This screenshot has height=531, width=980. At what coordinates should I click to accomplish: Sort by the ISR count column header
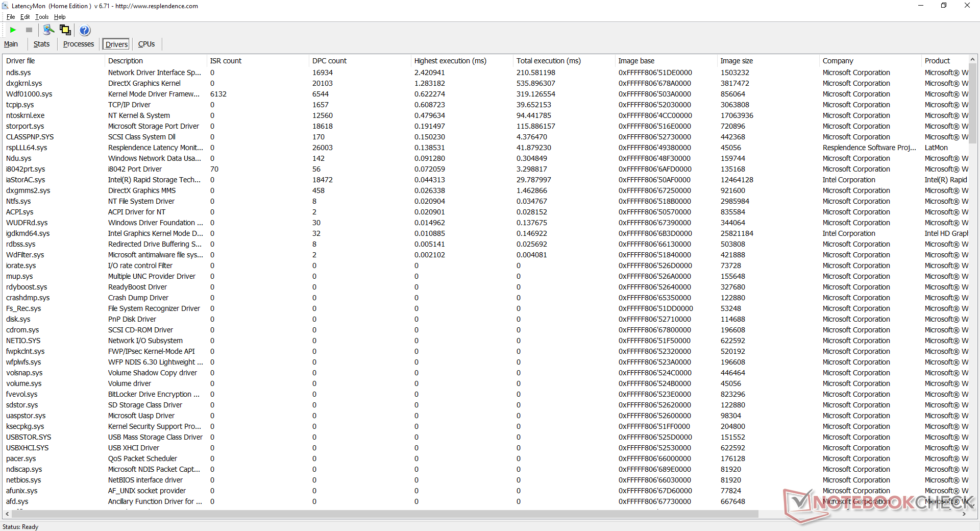point(258,61)
